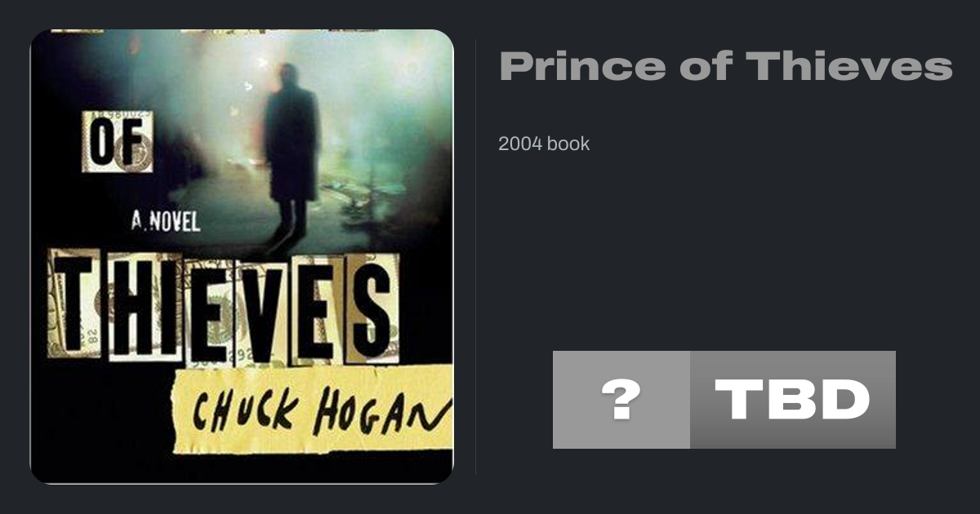This screenshot has width=980, height=514.
Task: Click the 'A NOVEL' text on cover
Action: pyautogui.click(x=166, y=219)
